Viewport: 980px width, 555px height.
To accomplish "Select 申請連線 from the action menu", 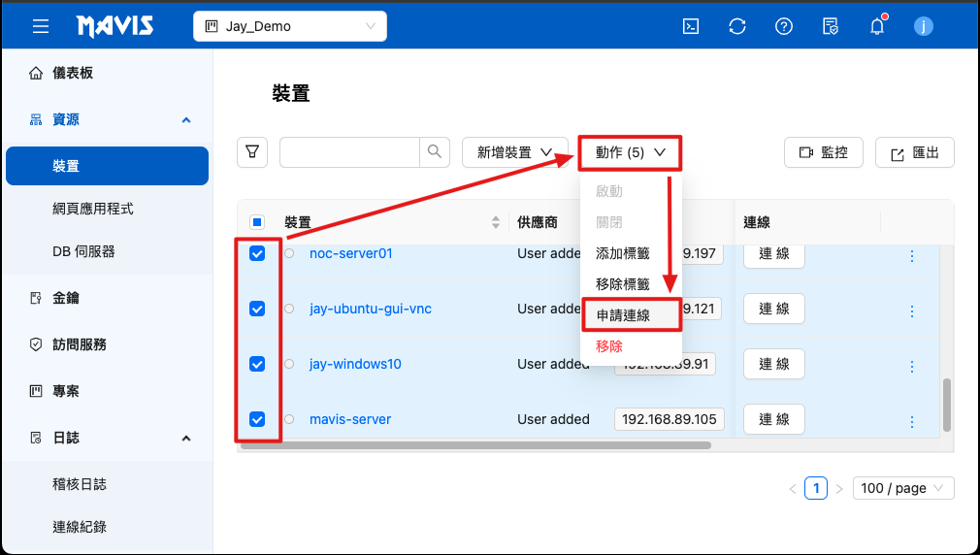I will (623, 315).
